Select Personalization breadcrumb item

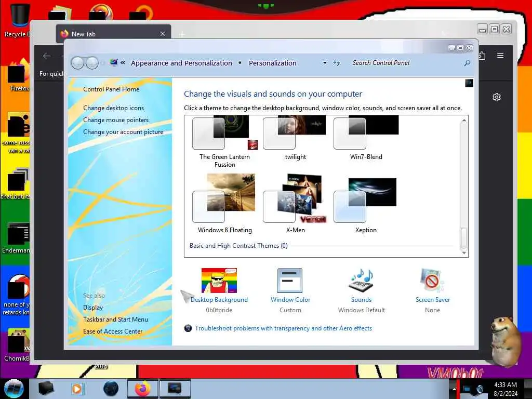[x=273, y=63]
